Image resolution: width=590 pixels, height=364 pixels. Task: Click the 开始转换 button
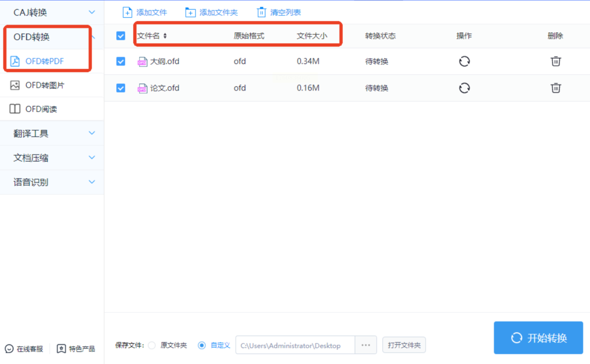click(538, 338)
